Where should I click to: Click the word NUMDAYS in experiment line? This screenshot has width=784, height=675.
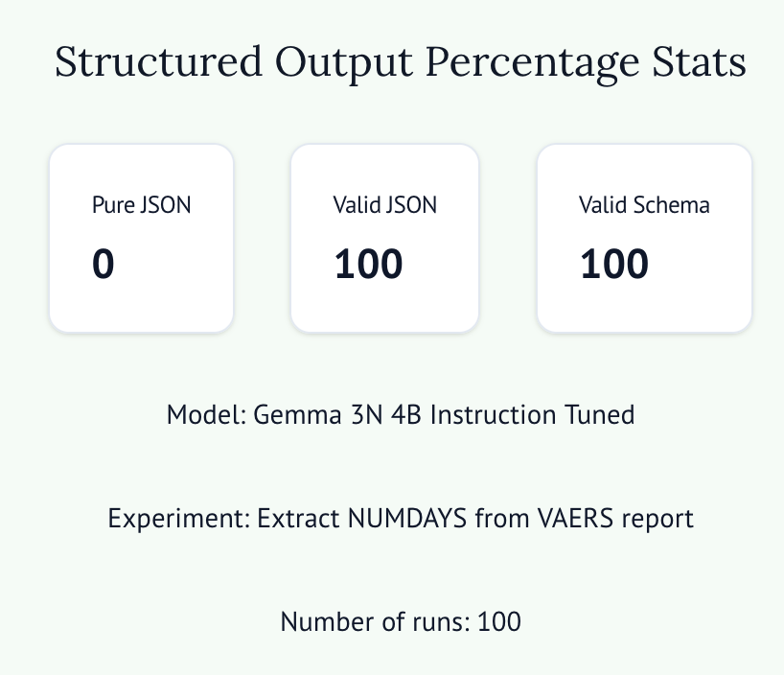[x=407, y=518]
